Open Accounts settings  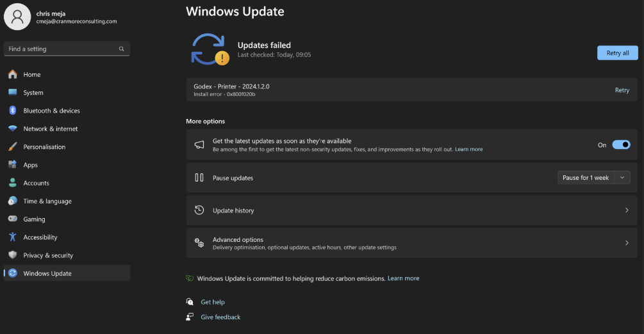click(67, 182)
